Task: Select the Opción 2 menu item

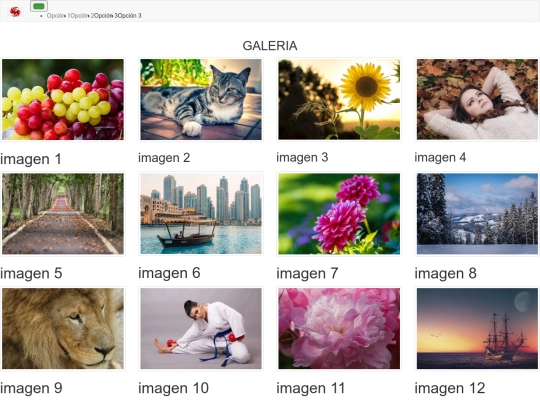Action: tap(82, 15)
